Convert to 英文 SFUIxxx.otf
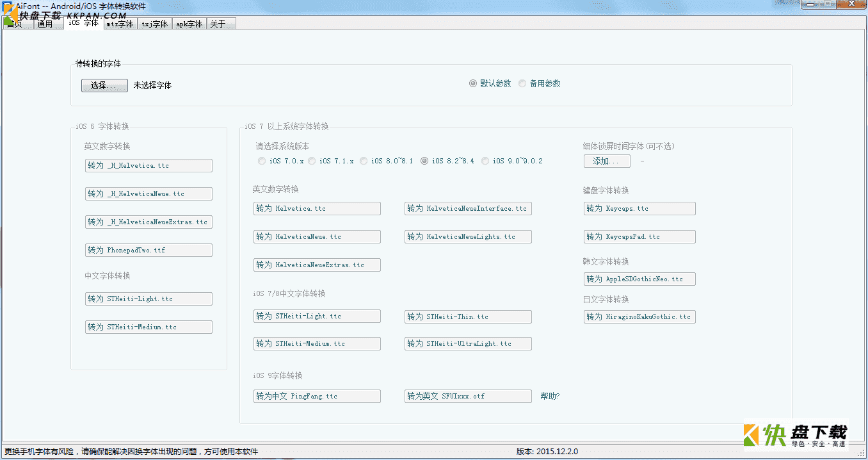 point(468,396)
